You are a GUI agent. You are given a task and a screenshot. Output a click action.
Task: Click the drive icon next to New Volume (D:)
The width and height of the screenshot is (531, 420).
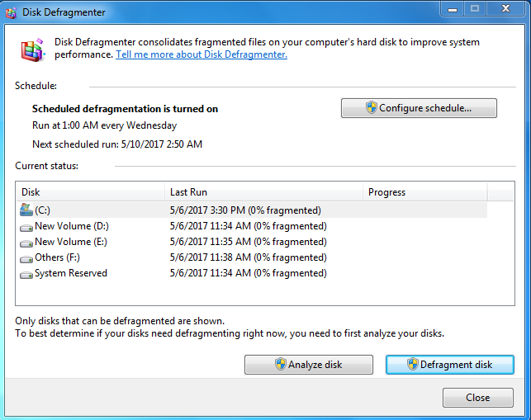(x=26, y=228)
